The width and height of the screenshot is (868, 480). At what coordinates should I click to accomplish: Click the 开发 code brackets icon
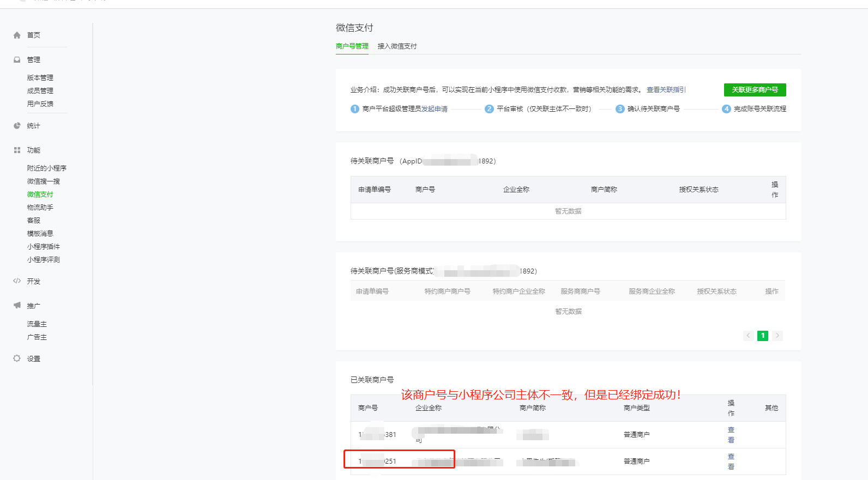point(17,281)
